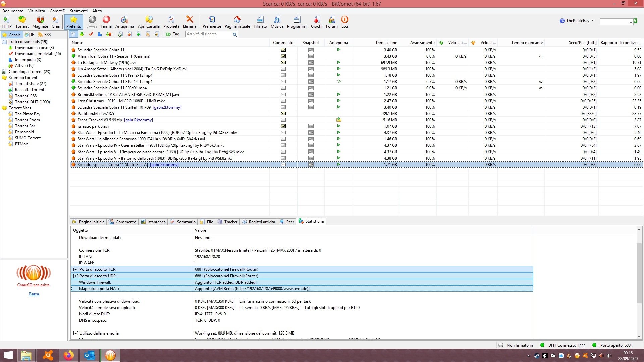Switch to the Tracker tab
The height and width of the screenshot is (362, 644).
click(x=228, y=222)
